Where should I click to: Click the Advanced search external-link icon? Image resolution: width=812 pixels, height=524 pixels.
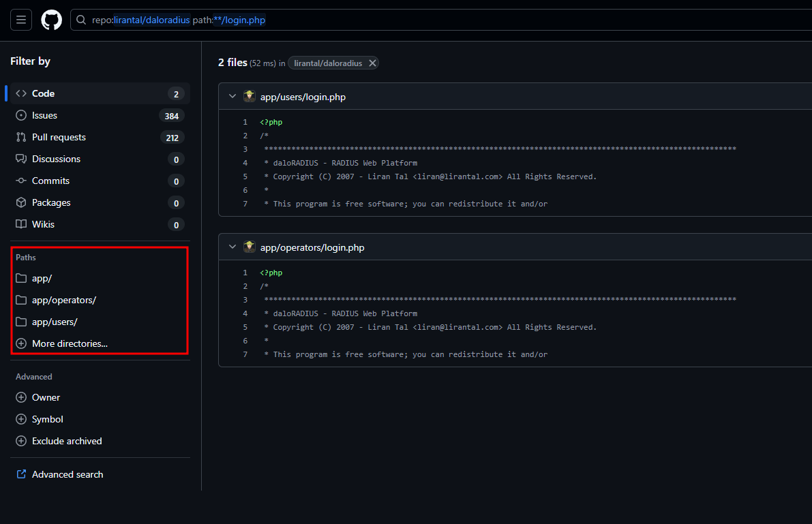[21, 474]
